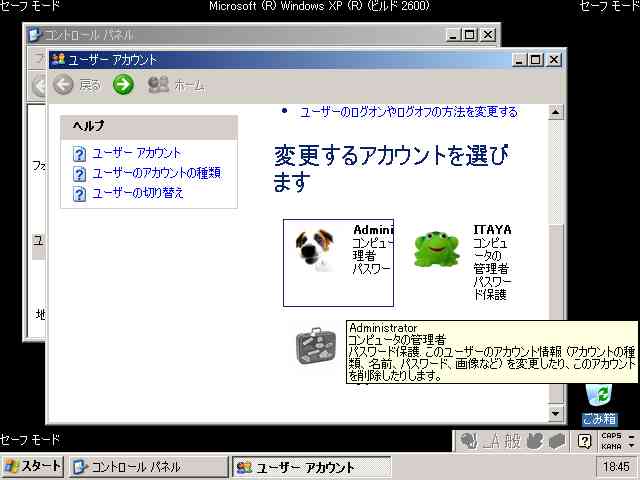Maximize the Control Panel window

469,35
